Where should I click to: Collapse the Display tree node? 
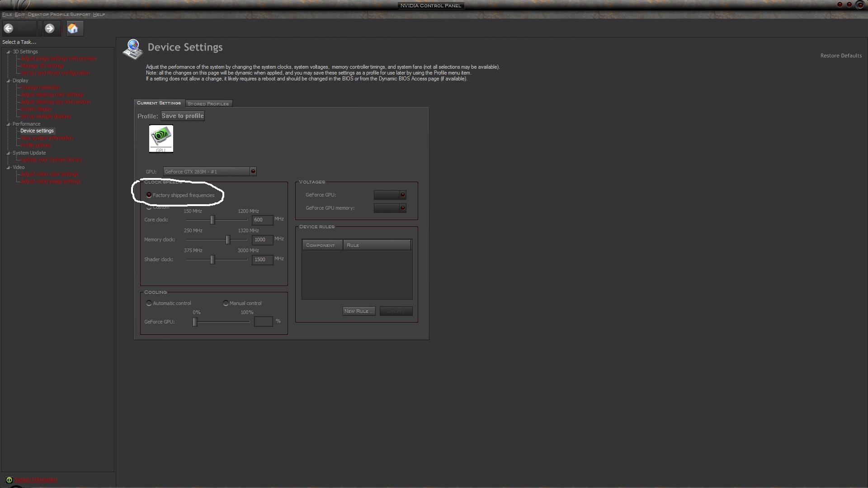(8, 81)
